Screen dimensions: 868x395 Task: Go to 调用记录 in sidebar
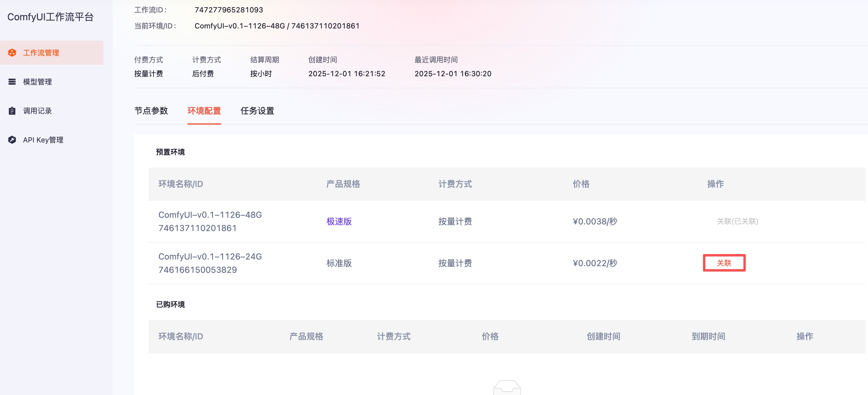37,111
